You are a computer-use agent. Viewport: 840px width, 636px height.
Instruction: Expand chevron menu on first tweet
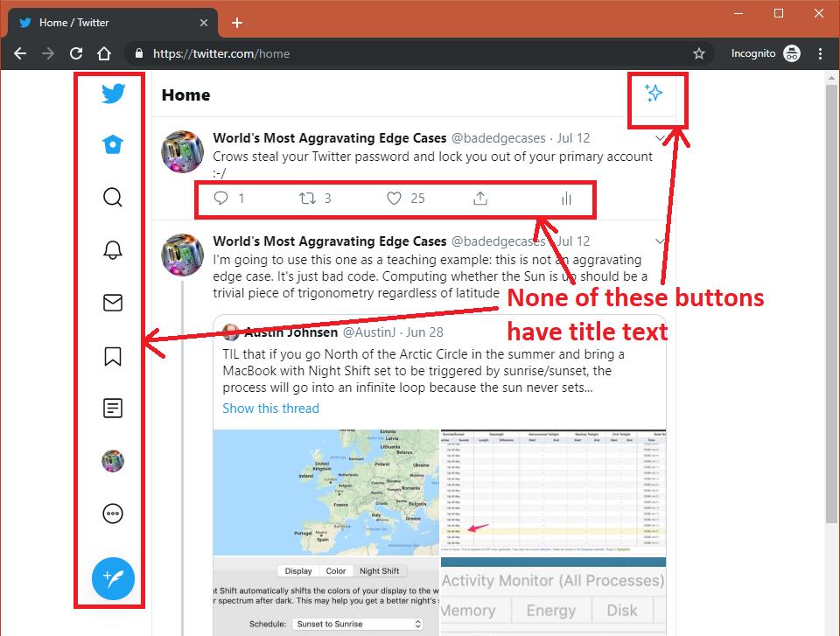(660, 138)
